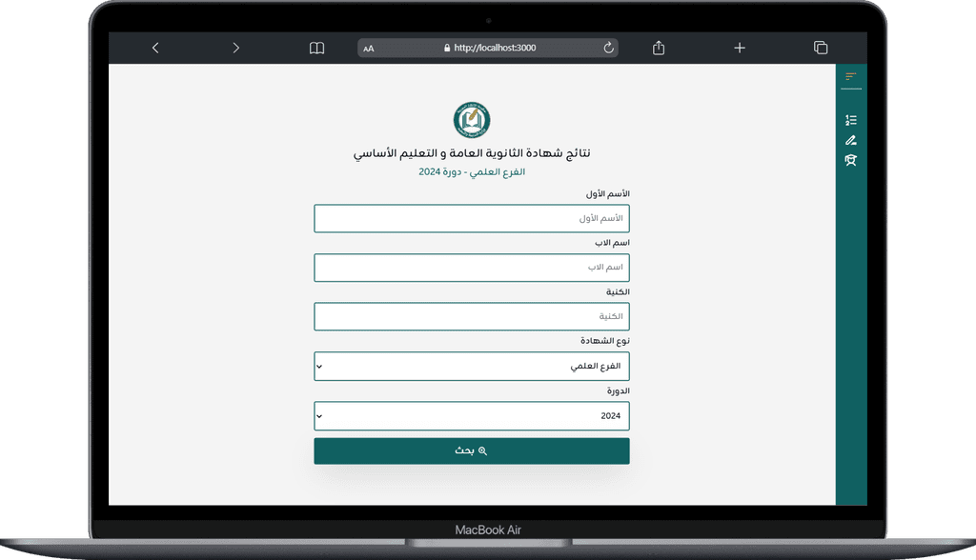976x560 pixels.
Task: Focus the اسم الاب input field
Action: 472,268
